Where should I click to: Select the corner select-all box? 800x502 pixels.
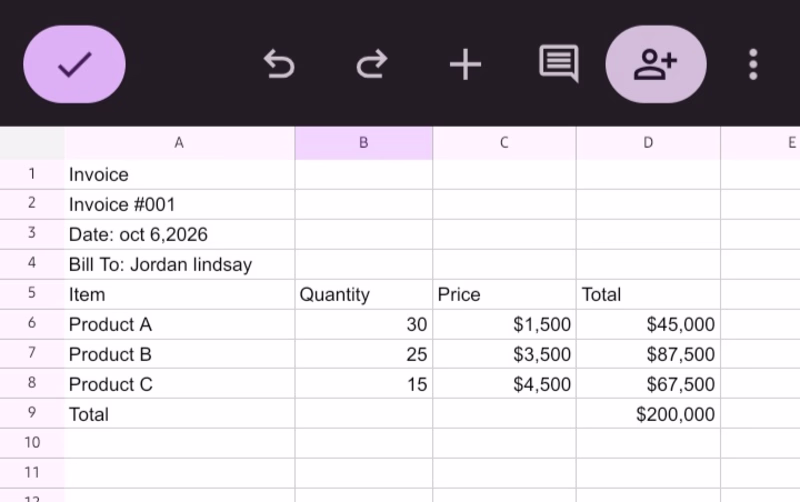[x=32, y=143]
